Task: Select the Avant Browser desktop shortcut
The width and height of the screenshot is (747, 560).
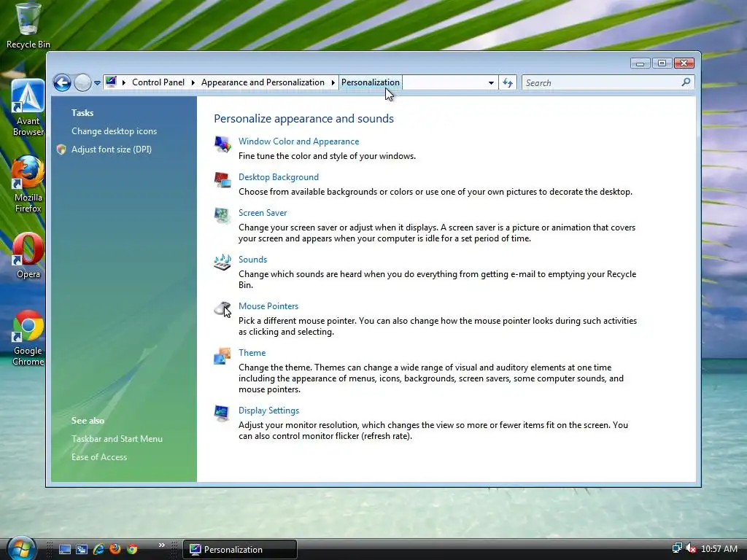Action: pos(28,108)
